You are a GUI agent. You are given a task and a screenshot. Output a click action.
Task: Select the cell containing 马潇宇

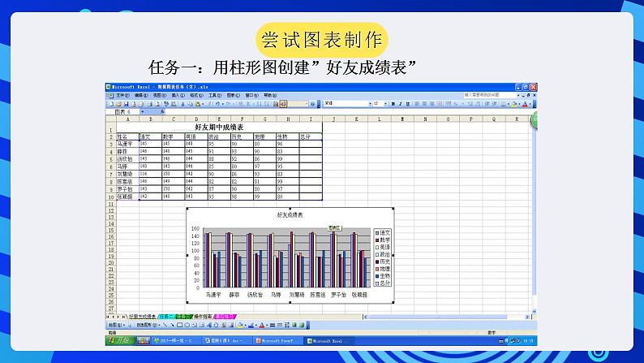[x=127, y=145]
